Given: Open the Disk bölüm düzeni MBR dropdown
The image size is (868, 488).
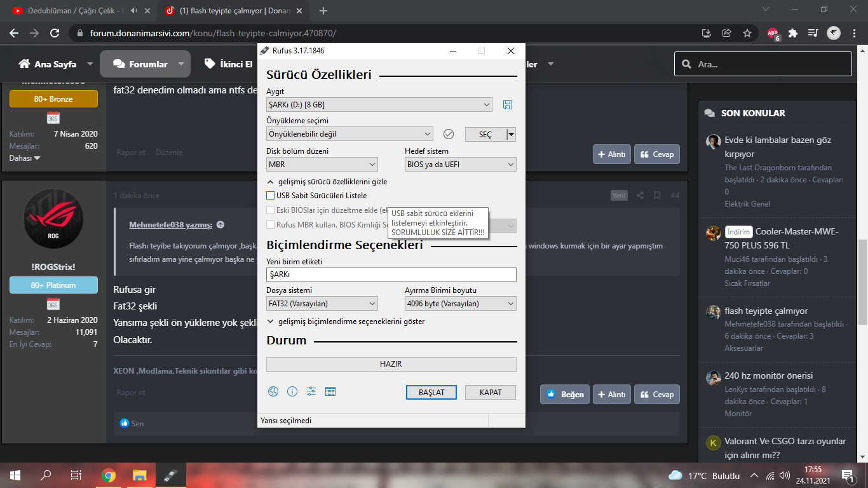Looking at the screenshot, I should [322, 165].
